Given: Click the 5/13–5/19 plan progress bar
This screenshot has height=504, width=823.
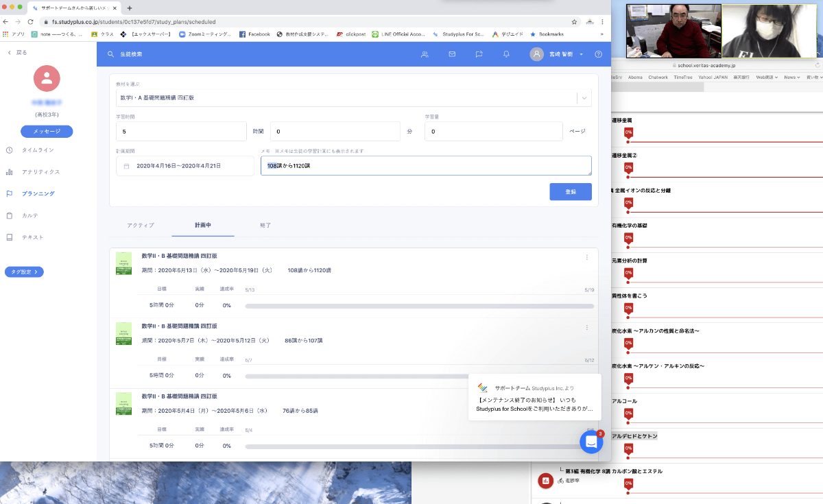Looking at the screenshot, I should [418, 305].
